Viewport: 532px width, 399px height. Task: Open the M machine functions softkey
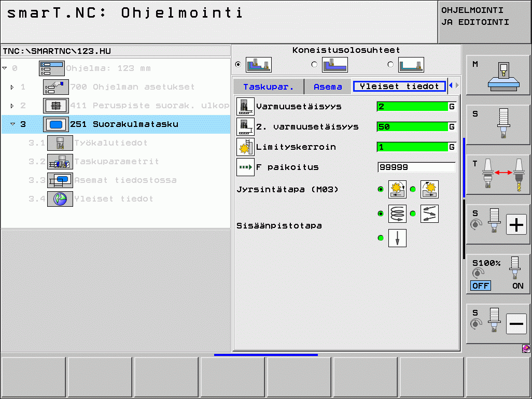498,75
